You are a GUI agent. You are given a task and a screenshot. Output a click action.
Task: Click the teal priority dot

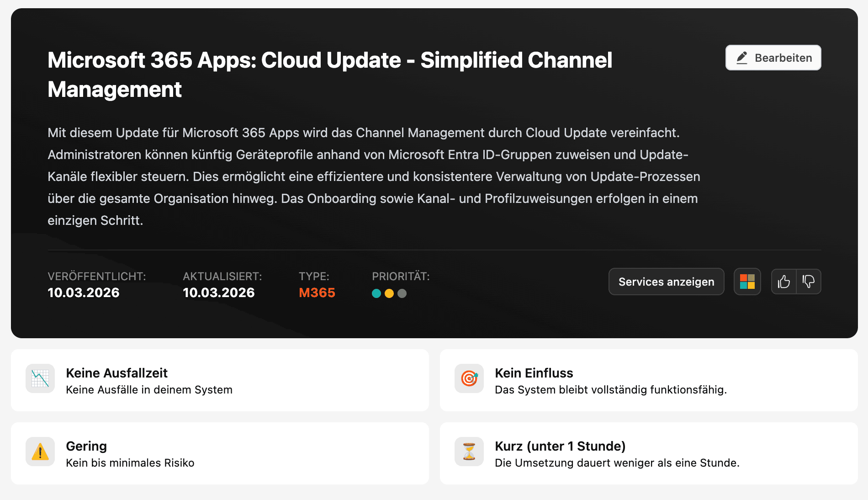[x=376, y=293]
